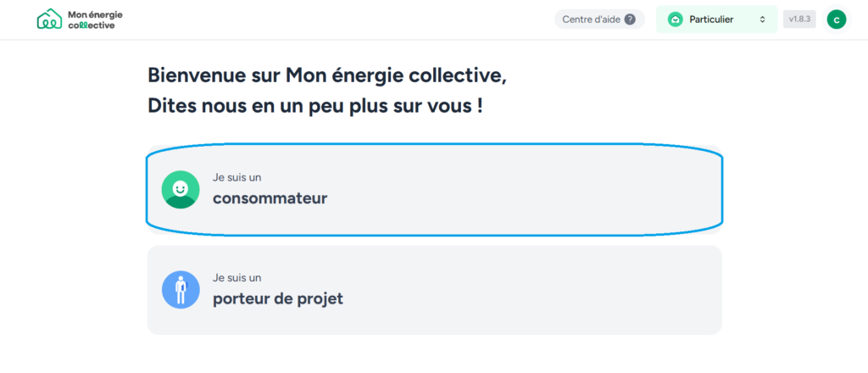Click the bold "porteur de projet" label
This screenshot has width=868, height=373.
pos(277,298)
